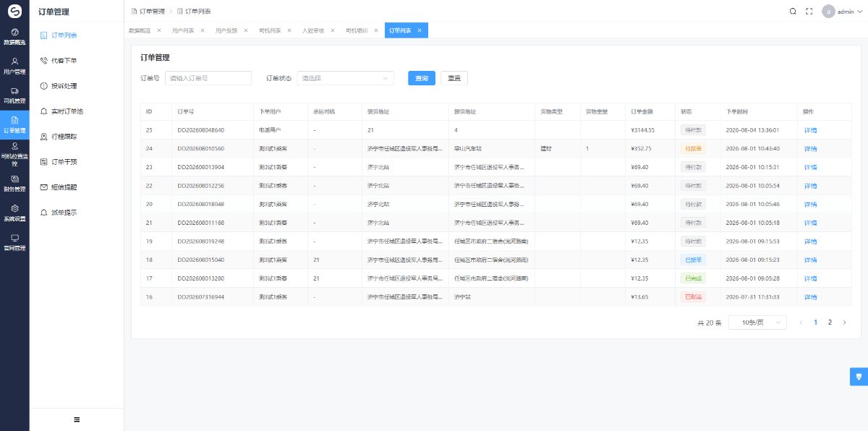868x431 pixels.
Task: Switch to the 用户列表 tab
Action: coord(184,30)
